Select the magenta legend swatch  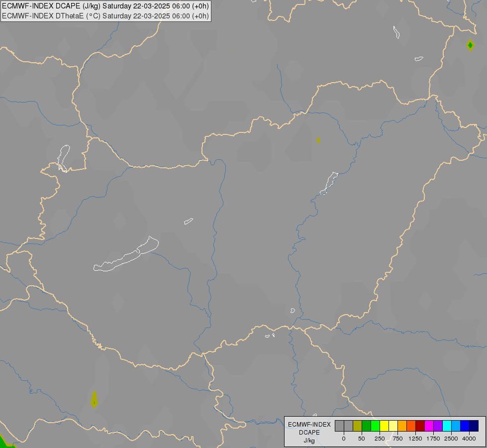coord(429,426)
